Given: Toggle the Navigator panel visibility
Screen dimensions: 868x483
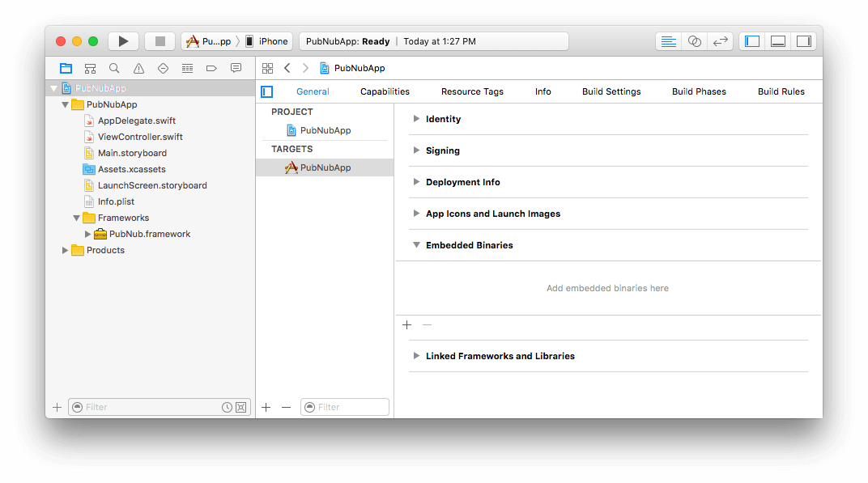Looking at the screenshot, I should coord(751,40).
